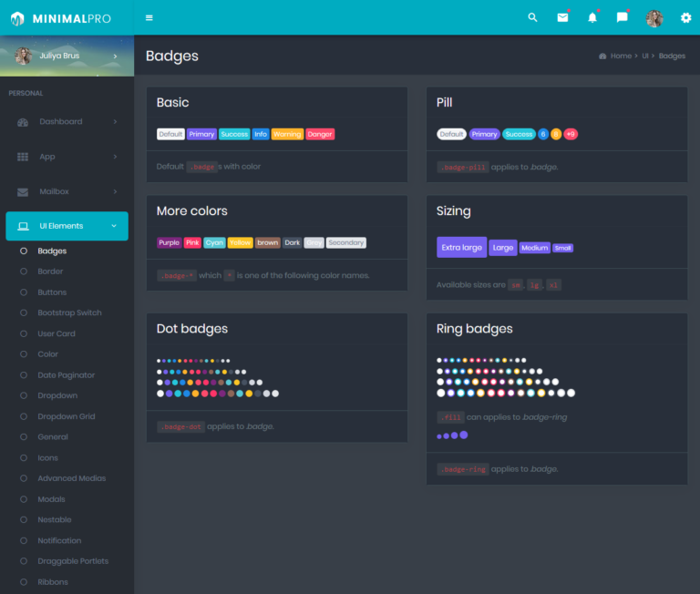Viewport: 700px width, 594px height.
Task: Click circle icon beside Buttons
Action: coord(24,292)
